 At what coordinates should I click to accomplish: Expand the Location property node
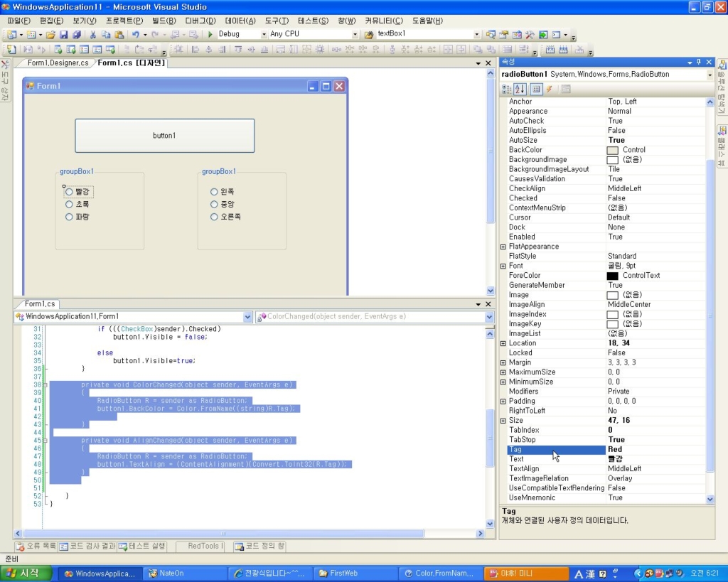(x=503, y=343)
